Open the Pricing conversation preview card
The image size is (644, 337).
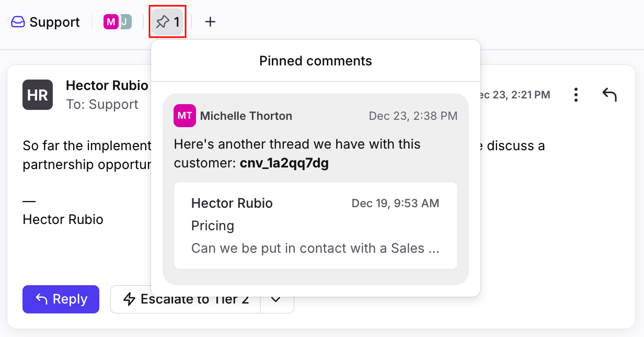point(315,226)
